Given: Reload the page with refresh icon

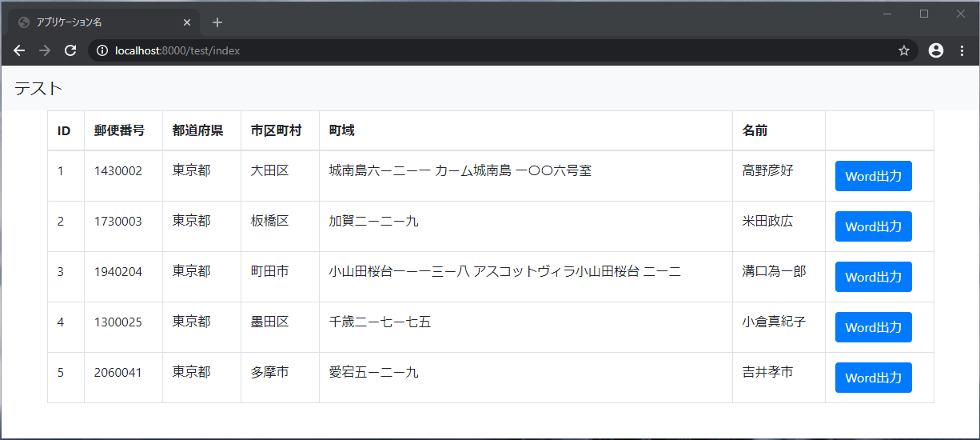Looking at the screenshot, I should coord(70,50).
